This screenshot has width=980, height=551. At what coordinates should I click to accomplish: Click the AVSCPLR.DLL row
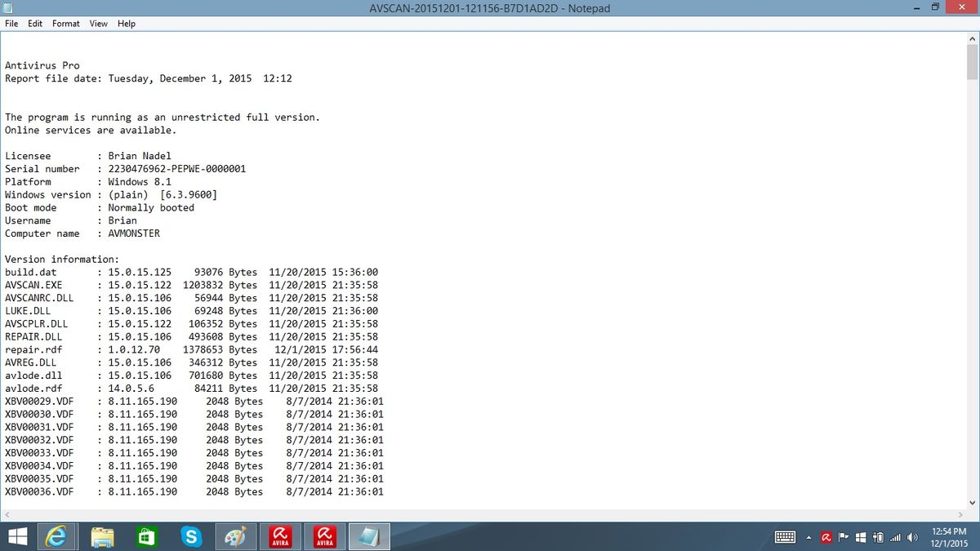(x=192, y=324)
